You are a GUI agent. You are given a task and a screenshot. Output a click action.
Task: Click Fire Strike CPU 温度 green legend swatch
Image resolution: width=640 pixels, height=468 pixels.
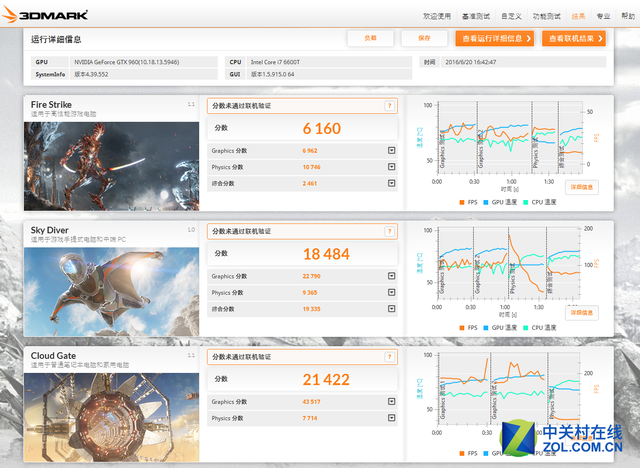click(x=526, y=202)
